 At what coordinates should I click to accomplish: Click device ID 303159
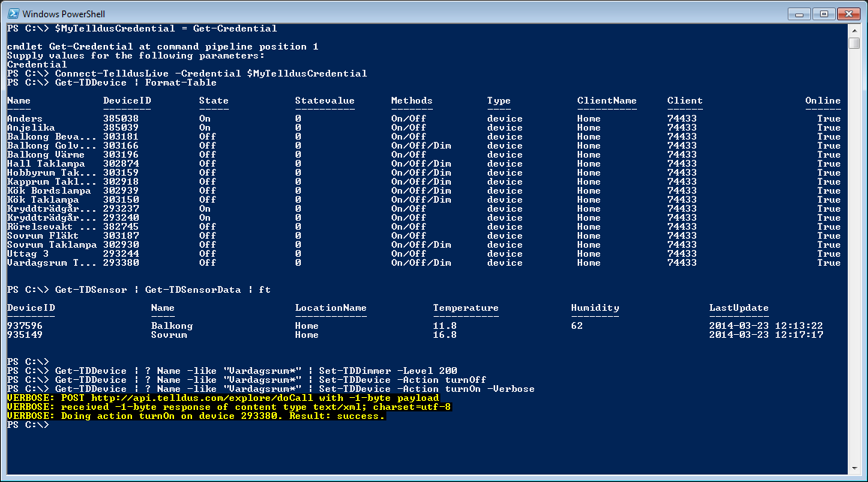point(121,172)
